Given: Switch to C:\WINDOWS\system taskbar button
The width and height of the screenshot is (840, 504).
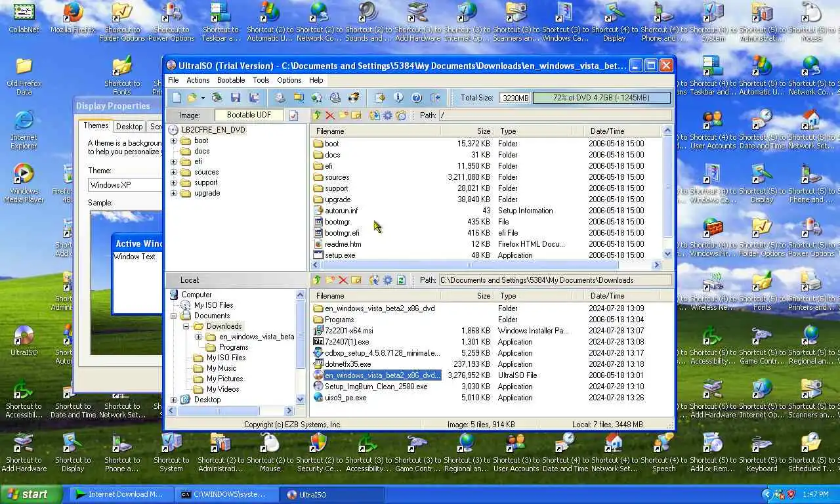Looking at the screenshot, I should [226, 495].
